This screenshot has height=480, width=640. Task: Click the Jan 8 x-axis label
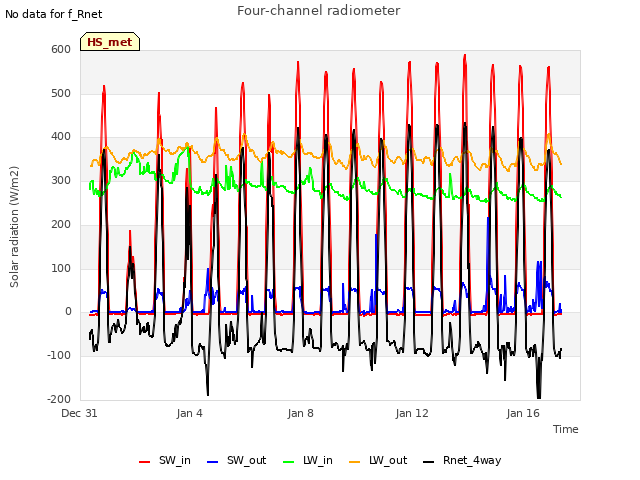(300, 413)
